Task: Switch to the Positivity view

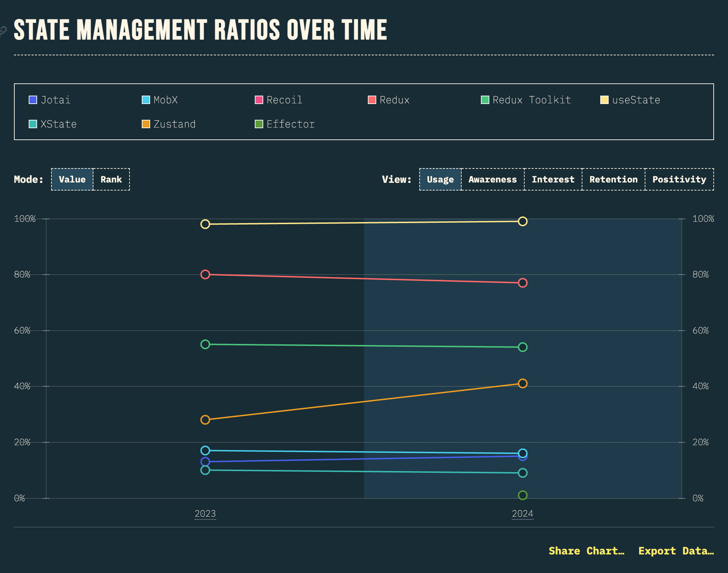Action: pyautogui.click(x=679, y=180)
